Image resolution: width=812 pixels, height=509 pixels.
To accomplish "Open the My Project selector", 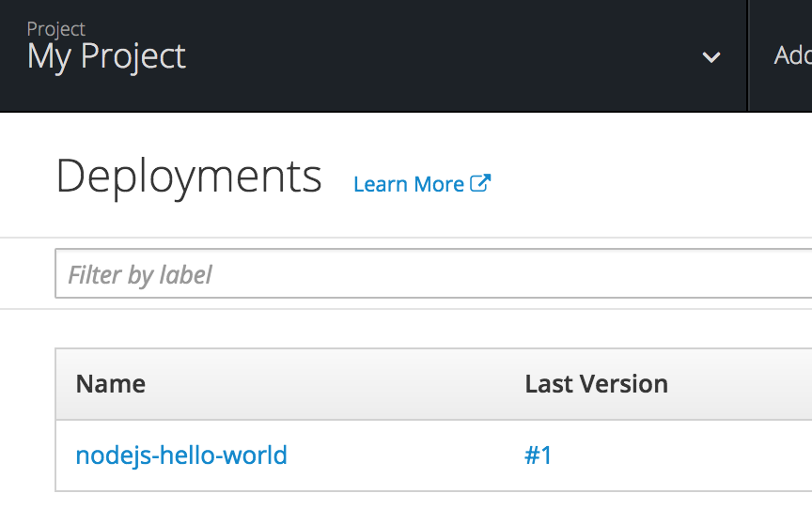I will (106, 56).
